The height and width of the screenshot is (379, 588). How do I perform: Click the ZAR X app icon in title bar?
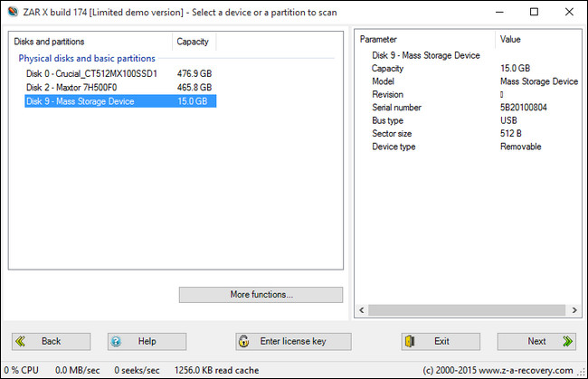click(x=13, y=12)
